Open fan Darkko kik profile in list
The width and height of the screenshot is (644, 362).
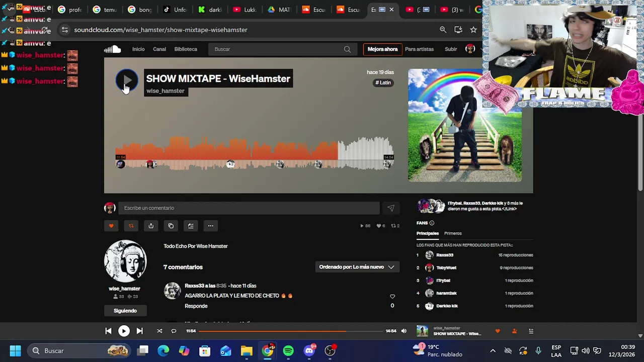[x=447, y=306]
